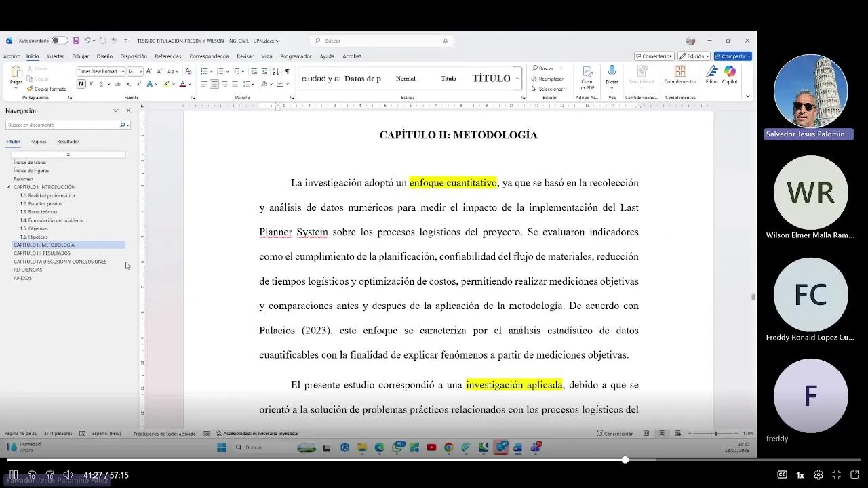Toggle bold (N) formatting

(x=81, y=84)
